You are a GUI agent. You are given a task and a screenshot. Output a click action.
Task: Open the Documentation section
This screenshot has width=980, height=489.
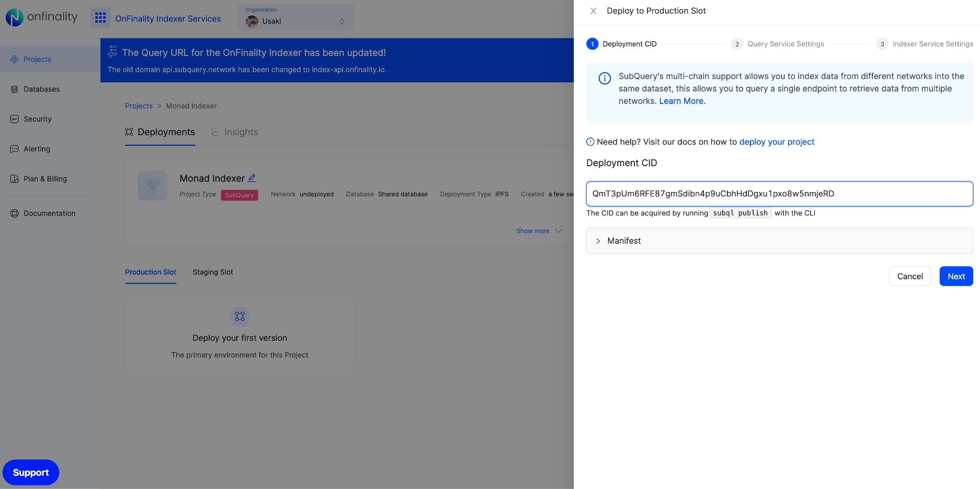(x=49, y=213)
